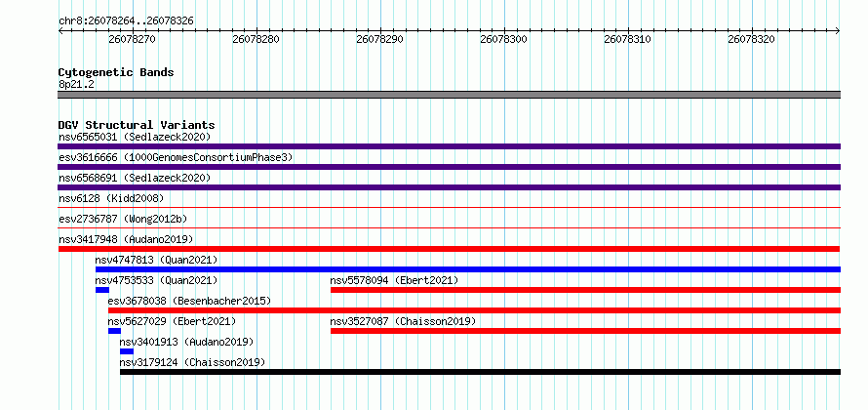This screenshot has width=868, height=410.
Task: Open variant esv3678038 (Besenbacher2015) label
Action: (x=189, y=301)
